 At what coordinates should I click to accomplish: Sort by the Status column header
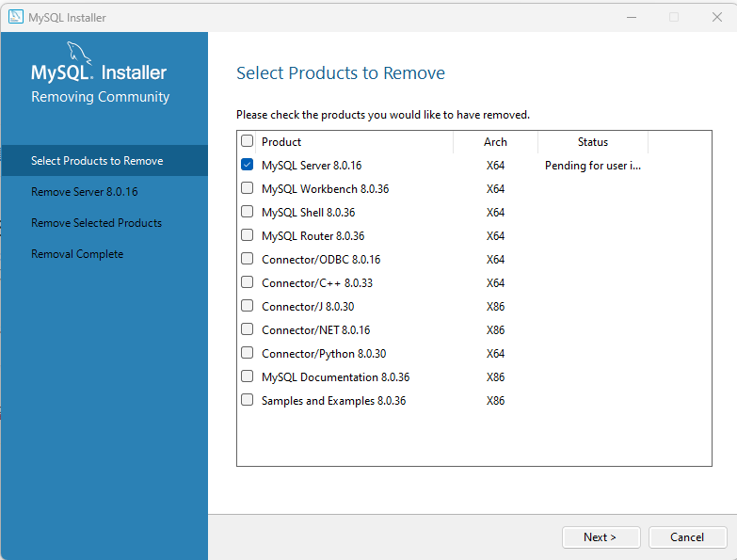point(593,142)
